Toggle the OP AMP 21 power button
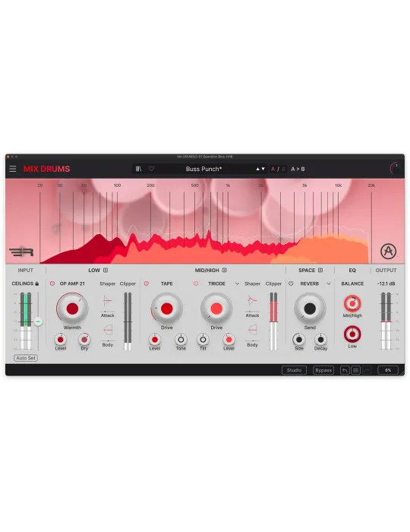Image resolution: width=410 pixels, height=532 pixels. [x=52, y=283]
